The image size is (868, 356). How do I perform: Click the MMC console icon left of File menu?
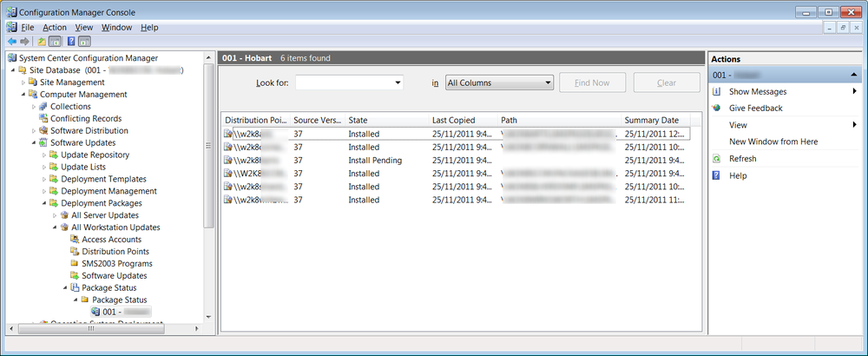coord(12,27)
